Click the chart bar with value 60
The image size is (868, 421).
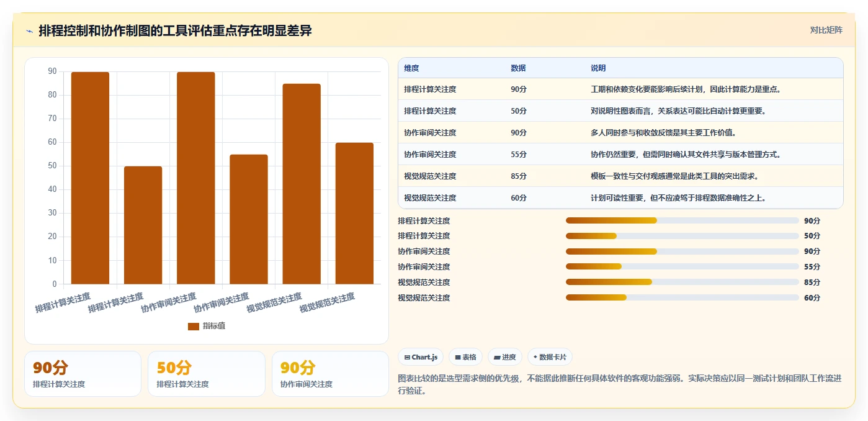pos(354,214)
